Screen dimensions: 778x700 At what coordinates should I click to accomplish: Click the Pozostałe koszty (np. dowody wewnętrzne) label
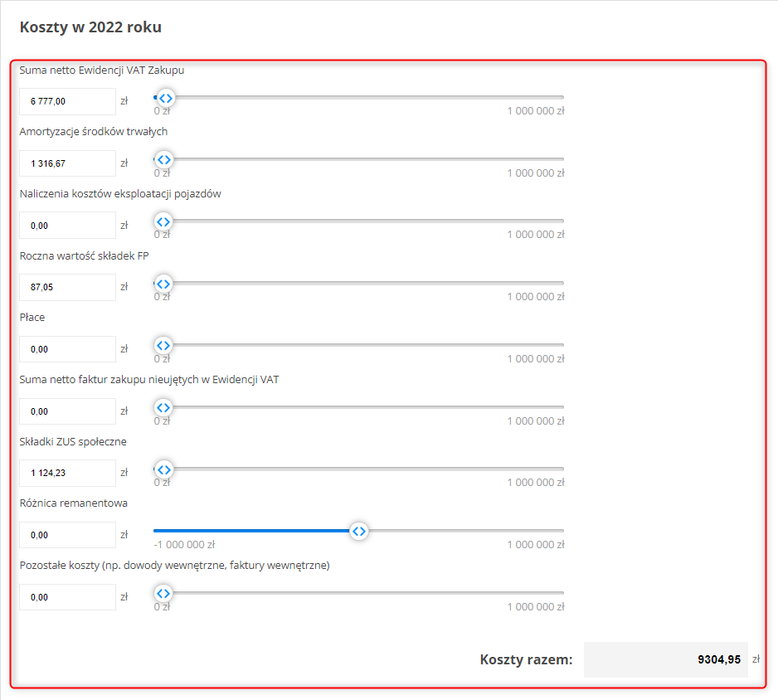click(x=175, y=565)
